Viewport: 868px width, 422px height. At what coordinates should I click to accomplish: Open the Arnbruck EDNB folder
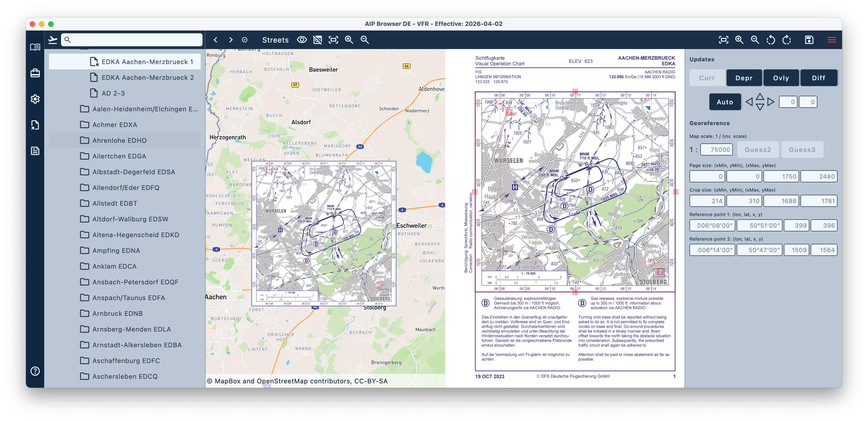(x=125, y=313)
